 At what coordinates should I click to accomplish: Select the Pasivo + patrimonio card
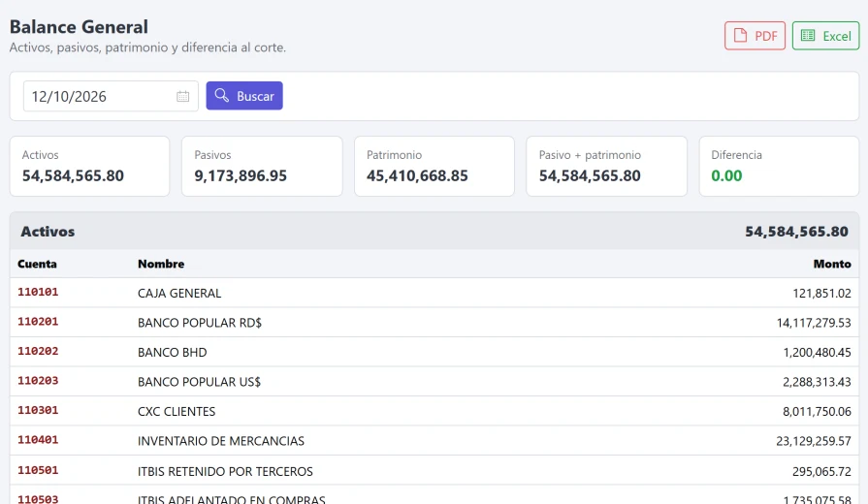click(x=606, y=166)
